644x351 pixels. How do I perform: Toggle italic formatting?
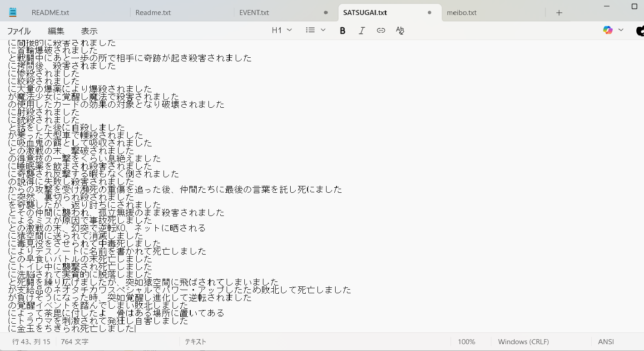[362, 30]
